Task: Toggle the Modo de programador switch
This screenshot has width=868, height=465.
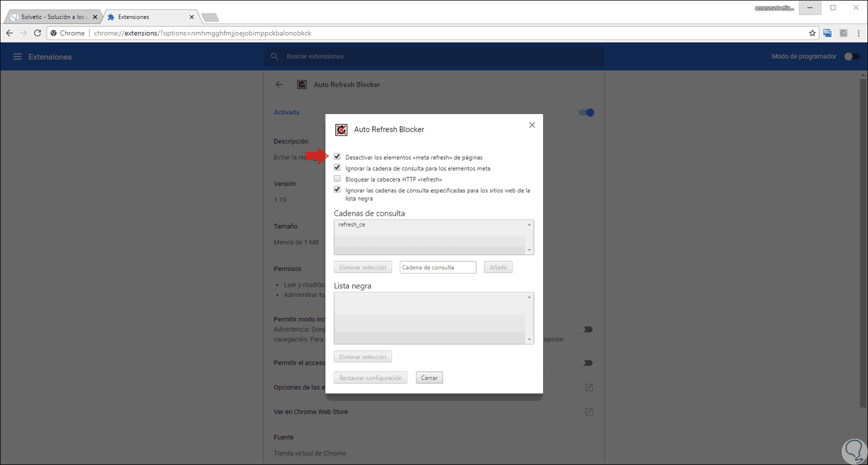Action: [852, 56]
